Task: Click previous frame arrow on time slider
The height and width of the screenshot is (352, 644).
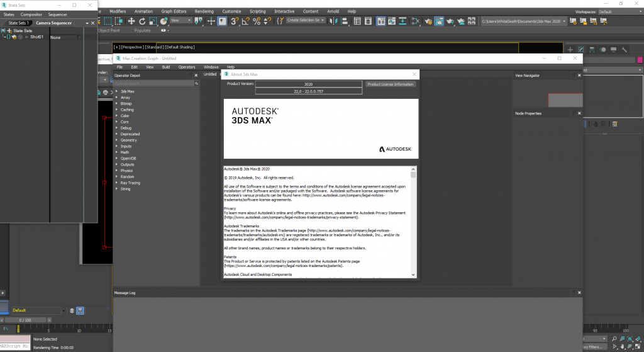Action: [x=2, y=320]
